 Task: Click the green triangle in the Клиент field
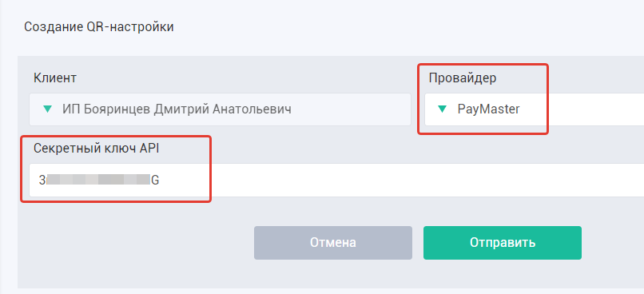[x=48, y=109]
